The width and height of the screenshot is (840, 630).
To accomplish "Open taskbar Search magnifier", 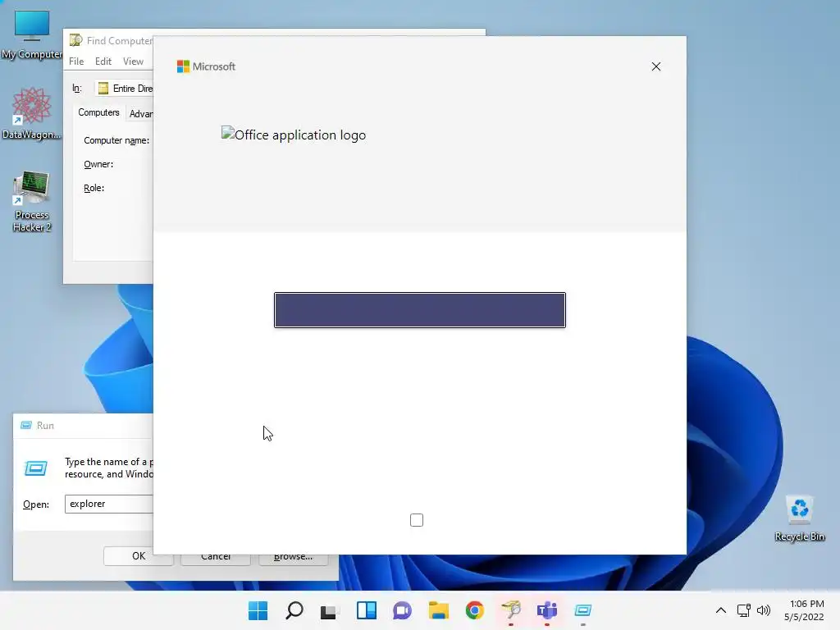I will 294,610.
